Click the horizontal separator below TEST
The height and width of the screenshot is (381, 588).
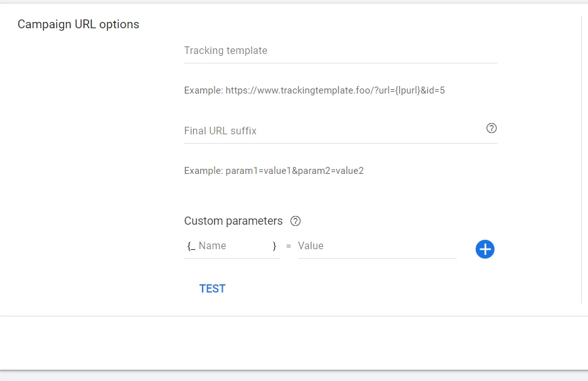coord(294,316)
